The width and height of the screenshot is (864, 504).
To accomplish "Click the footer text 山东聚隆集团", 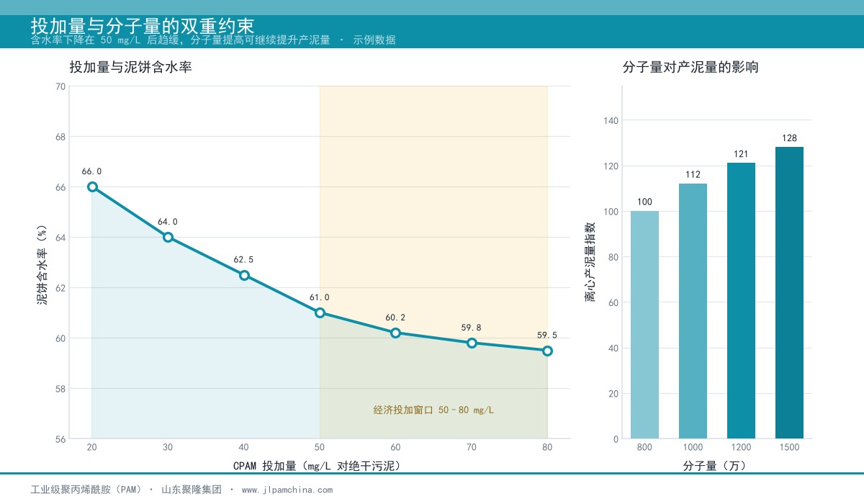I will click(192, 490).
